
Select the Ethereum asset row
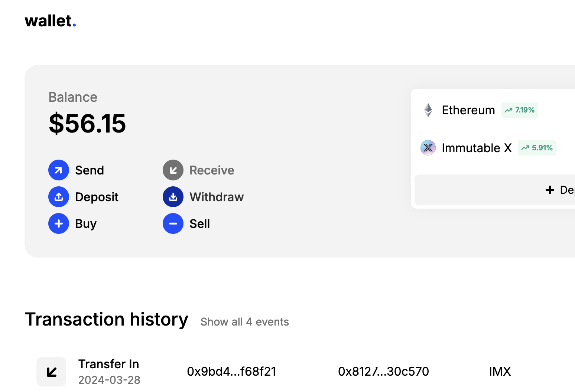(x=468, y=110)
